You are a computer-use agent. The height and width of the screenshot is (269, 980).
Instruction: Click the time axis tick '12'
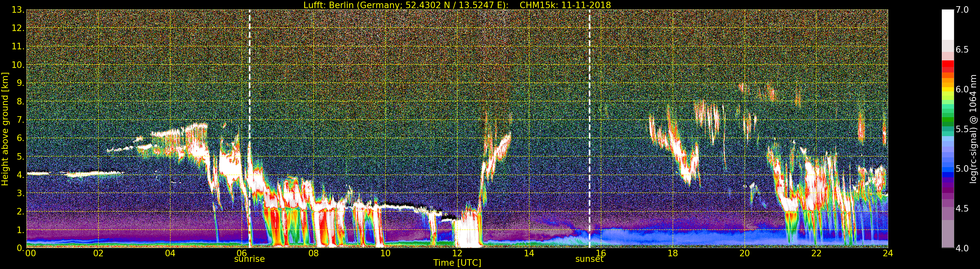point(457,253)
